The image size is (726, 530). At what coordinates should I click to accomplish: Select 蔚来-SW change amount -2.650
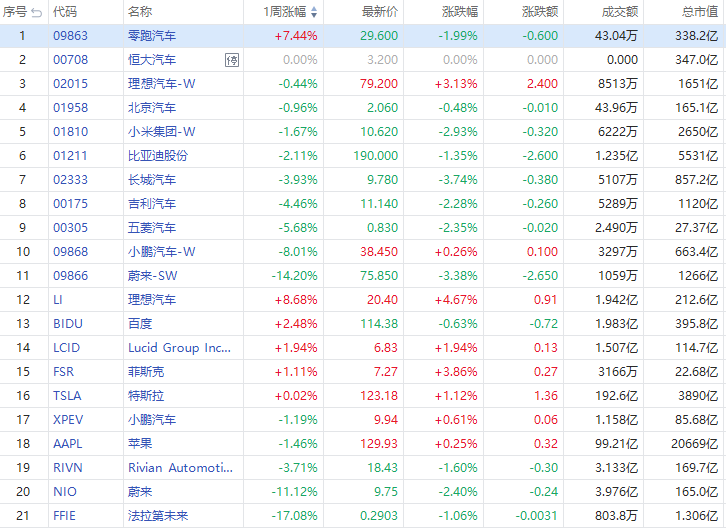540,276
